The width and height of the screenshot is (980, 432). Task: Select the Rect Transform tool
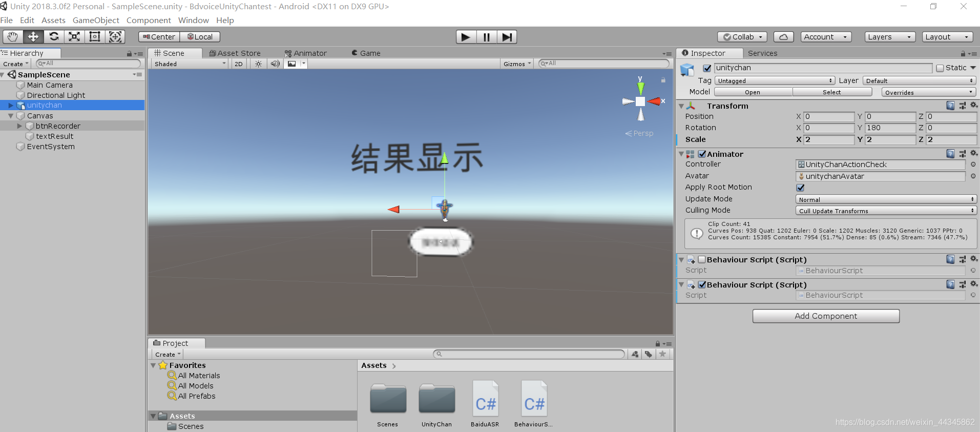pyautogui.click(x=95, y=36)
